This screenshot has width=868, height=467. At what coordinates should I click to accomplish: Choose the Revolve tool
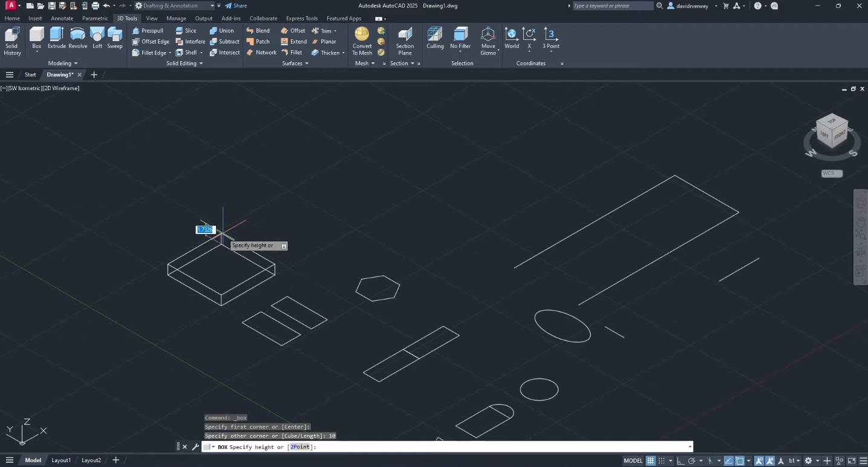tap(78, 38)
